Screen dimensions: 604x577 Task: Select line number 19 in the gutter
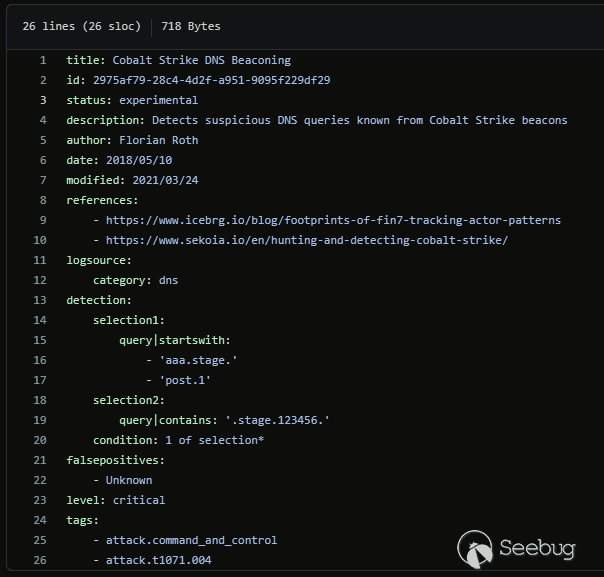40,420
